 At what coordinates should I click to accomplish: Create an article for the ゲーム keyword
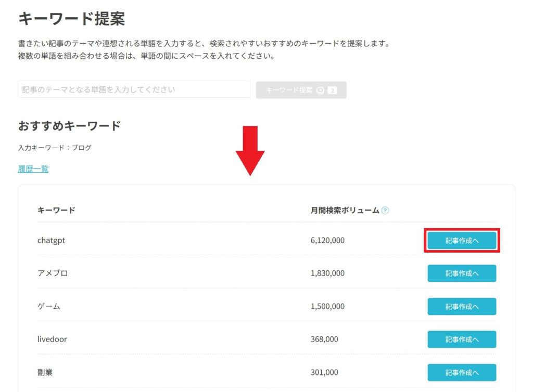click(x=462, y=306)
